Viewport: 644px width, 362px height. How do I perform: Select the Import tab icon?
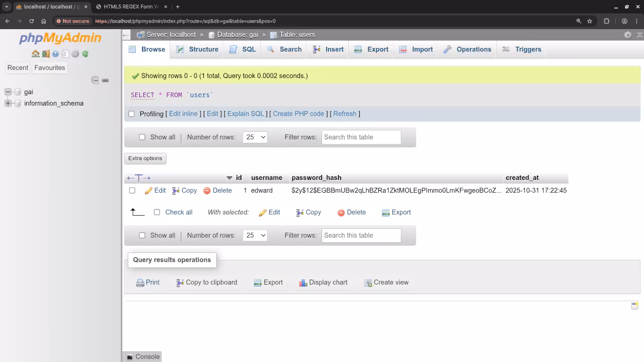click(x=403, y=49)
